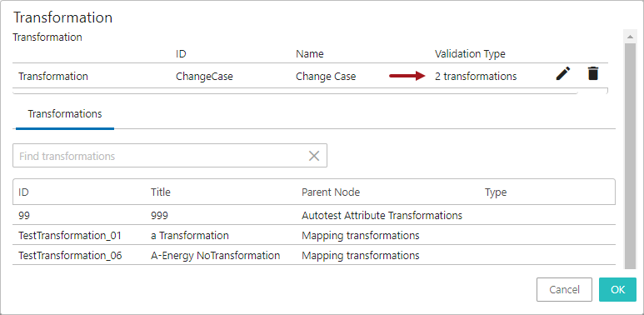This screenshot has height=315, width=644.
Task: Sort the list by Type column header
Action: point(496,192)
